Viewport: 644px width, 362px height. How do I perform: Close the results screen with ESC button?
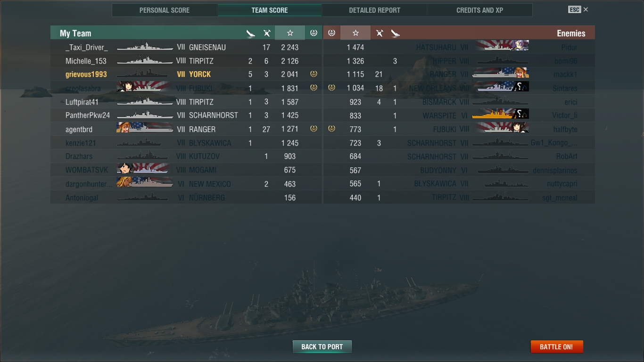click(578, 9)
